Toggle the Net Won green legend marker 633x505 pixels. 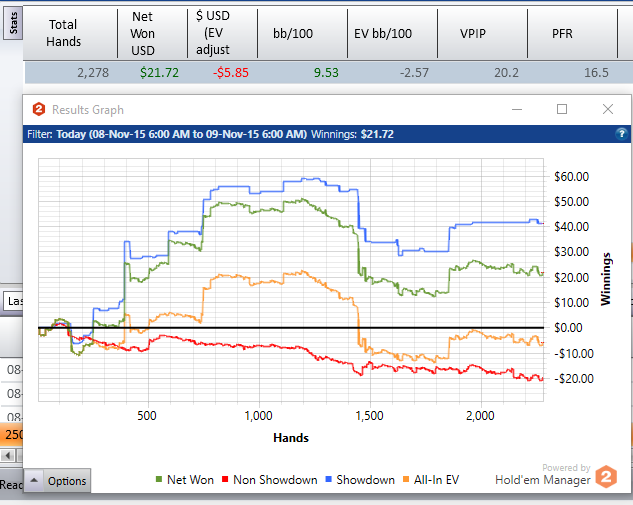[159, 480]
